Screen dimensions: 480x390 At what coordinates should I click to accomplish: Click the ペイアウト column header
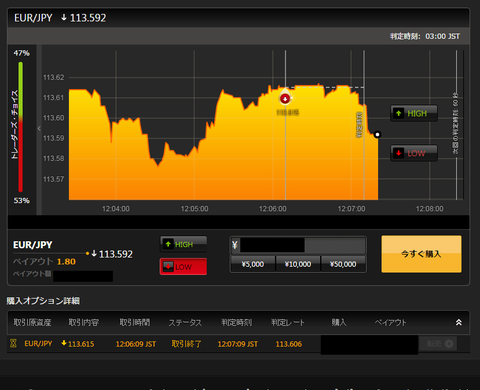pos(390,322)
